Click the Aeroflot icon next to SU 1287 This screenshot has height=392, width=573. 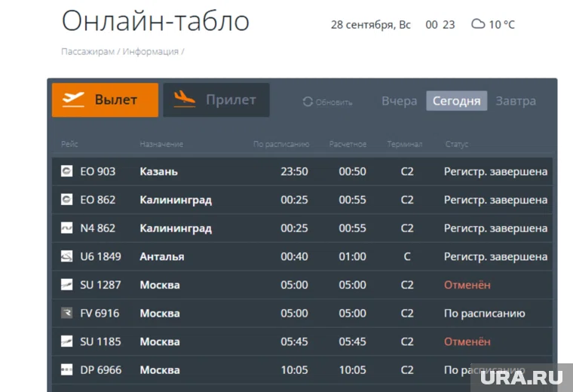(x=66, y=285)
